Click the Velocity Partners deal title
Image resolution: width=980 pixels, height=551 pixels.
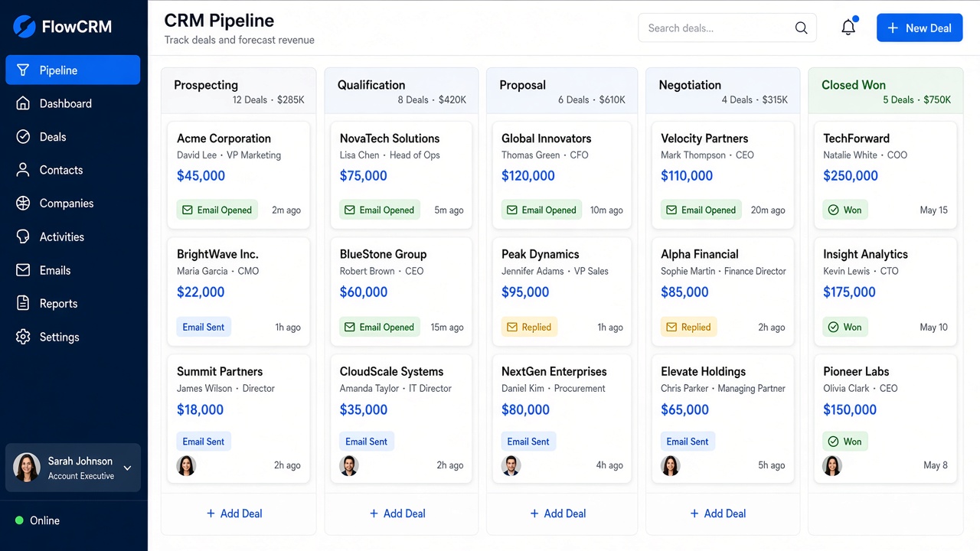(704, 139)
